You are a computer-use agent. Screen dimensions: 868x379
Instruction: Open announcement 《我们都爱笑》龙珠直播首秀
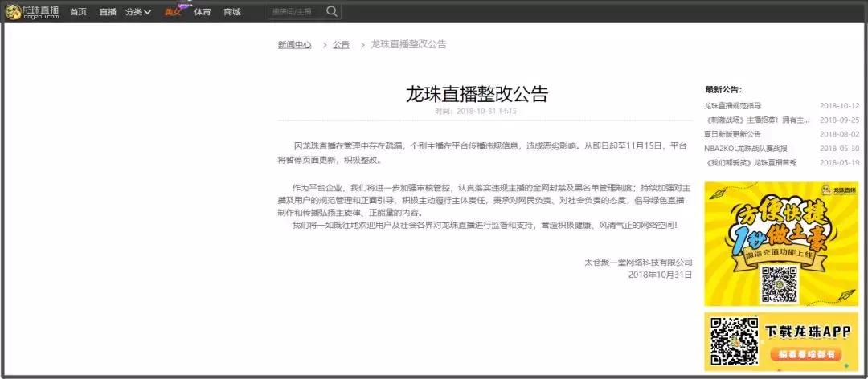750,163
